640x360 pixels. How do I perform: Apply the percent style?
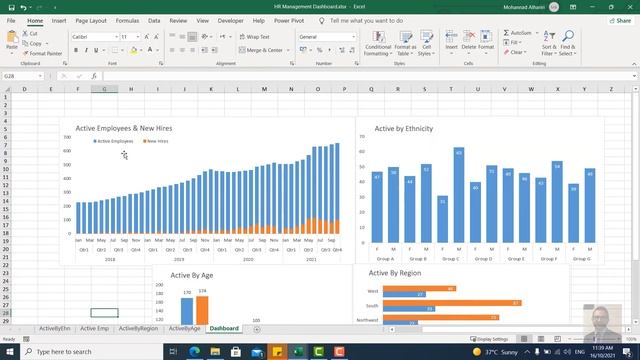(x=320, y=50)
